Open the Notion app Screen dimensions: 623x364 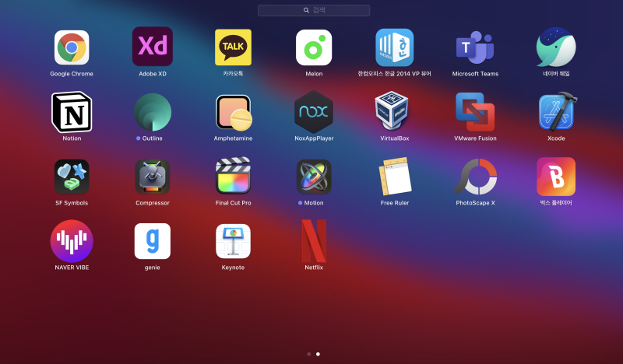point(72,112)
